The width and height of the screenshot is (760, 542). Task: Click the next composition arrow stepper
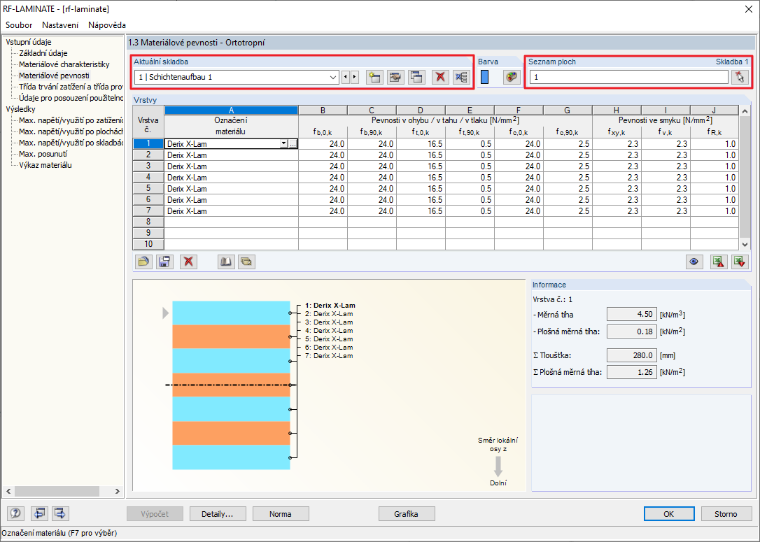[355, 77]
